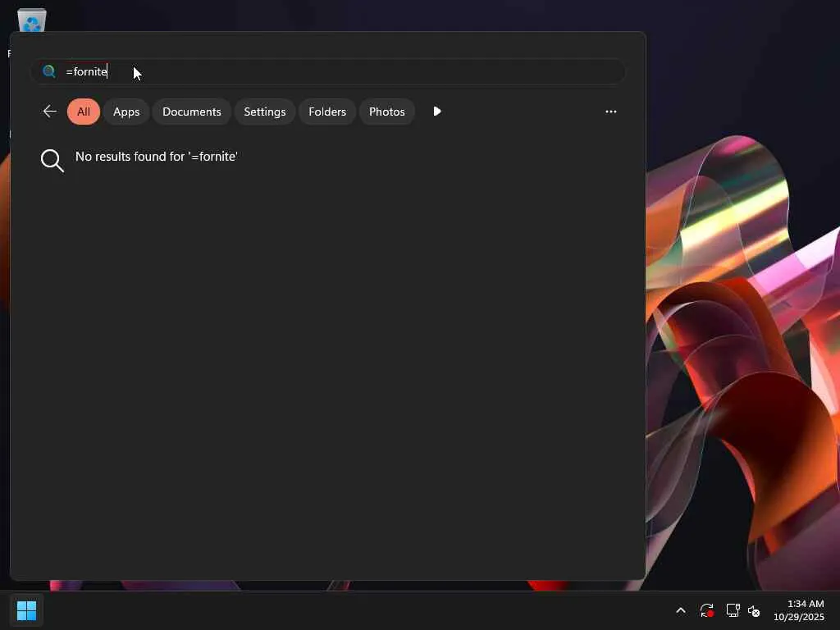Click the Recycle Bin desktop icon
The width and height of the screenshot is (840, 630).
pos(32,20)
